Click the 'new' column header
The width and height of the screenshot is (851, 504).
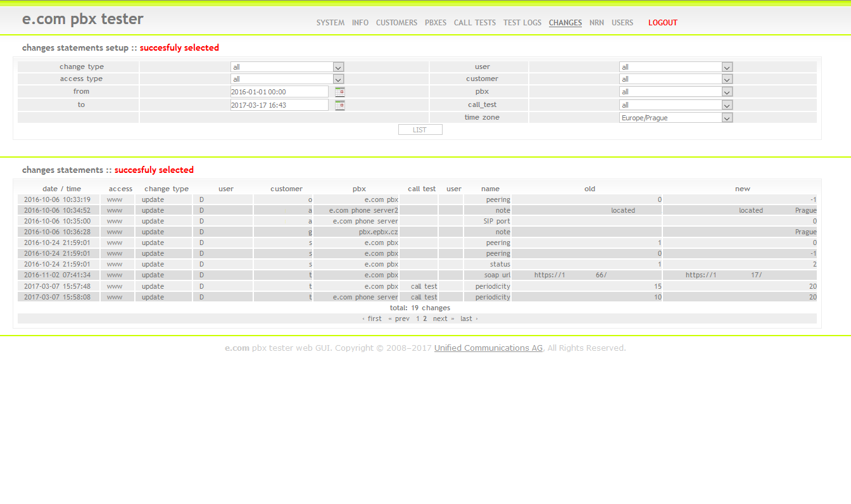coord(743,189)
